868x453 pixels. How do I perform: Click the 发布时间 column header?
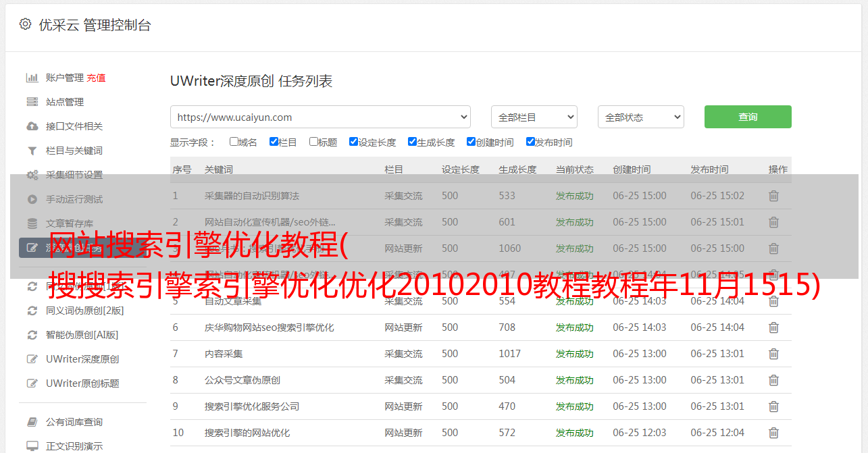click(x=709, y=169)
